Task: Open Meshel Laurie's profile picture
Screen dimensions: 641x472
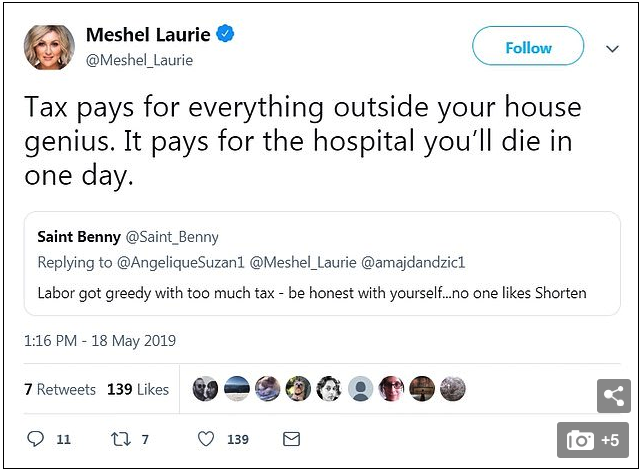Action: tap(49, 46)
